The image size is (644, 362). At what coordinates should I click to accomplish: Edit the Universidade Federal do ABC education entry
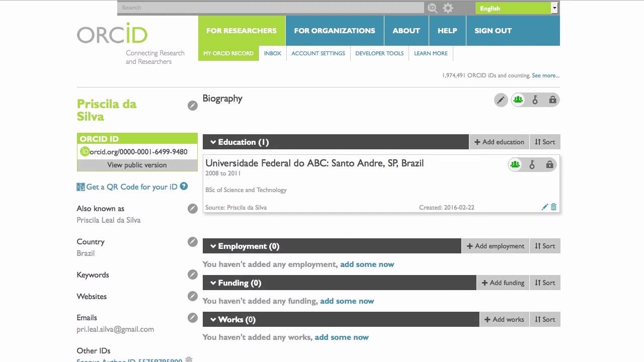544,207
